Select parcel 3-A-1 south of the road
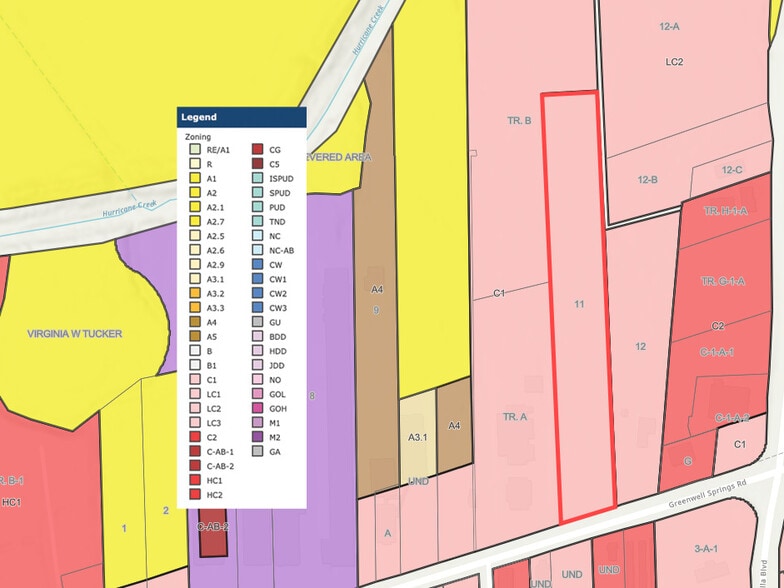Screen dimensions: 784x588 coord(706,548)
